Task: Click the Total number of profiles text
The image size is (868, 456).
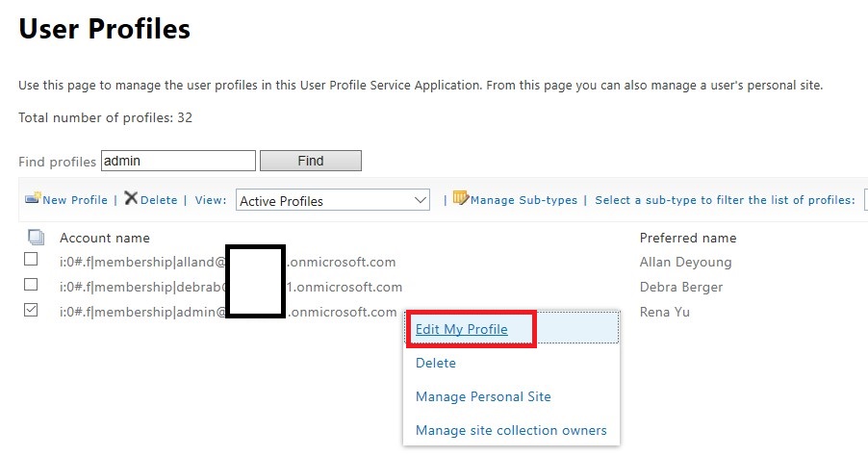Action: (x=105, y=118)
